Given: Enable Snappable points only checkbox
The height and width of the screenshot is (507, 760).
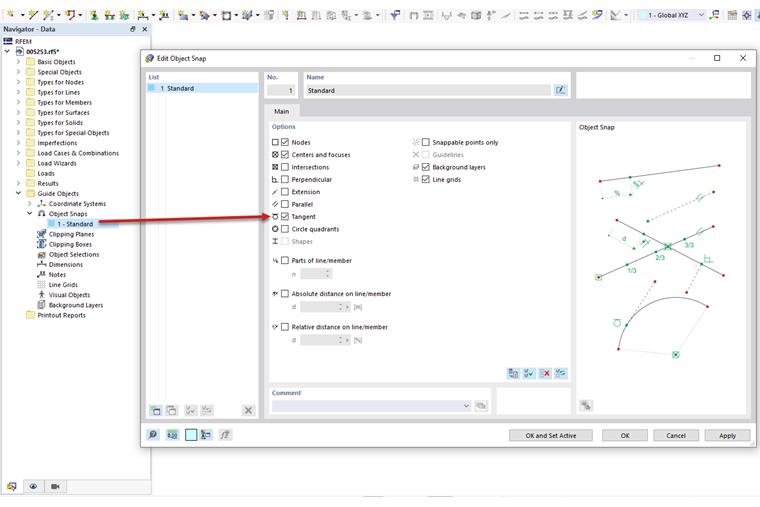Looking at the screenshot, I should pyautogui.click(x=426, y=142).
